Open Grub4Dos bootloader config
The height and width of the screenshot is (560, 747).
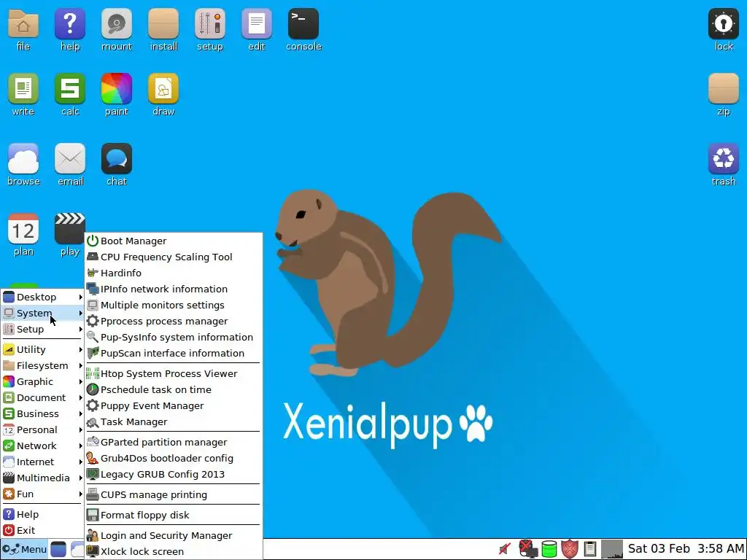click(174, 459)
